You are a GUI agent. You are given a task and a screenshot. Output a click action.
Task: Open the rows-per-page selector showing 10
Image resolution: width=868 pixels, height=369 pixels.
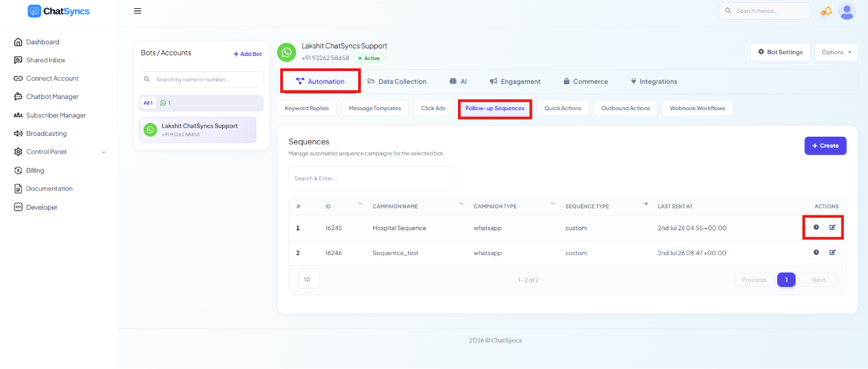(309, 279)
